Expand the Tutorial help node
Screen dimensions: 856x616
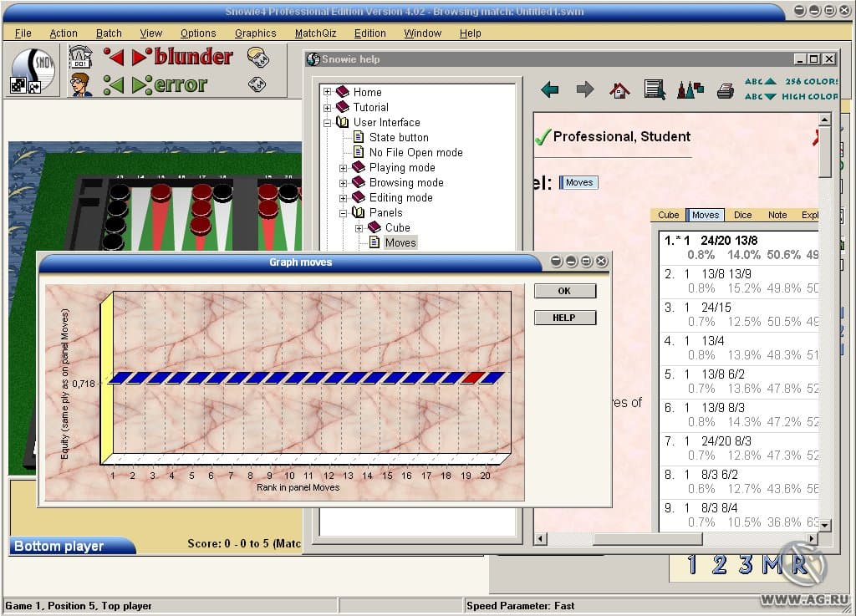(x=327, y=108)
